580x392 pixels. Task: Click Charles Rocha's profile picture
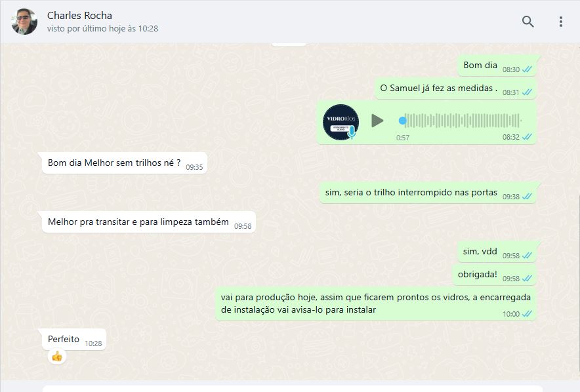24,22
